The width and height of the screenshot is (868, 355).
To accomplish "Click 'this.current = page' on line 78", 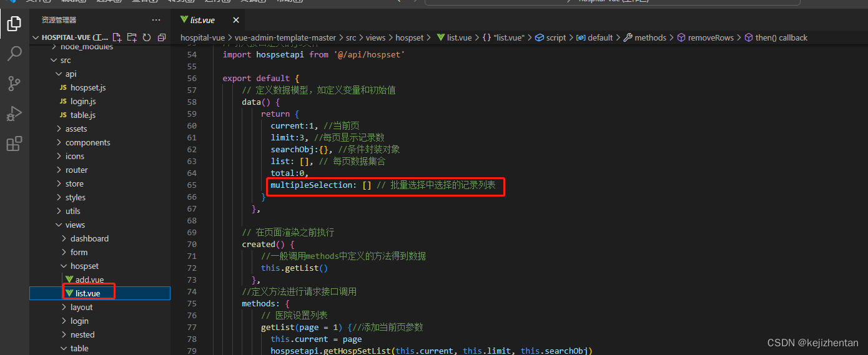I will [x=316, y=339].
